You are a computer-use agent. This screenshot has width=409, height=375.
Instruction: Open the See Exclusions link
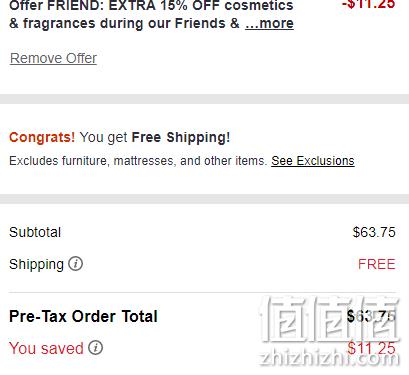coord(313,161)
